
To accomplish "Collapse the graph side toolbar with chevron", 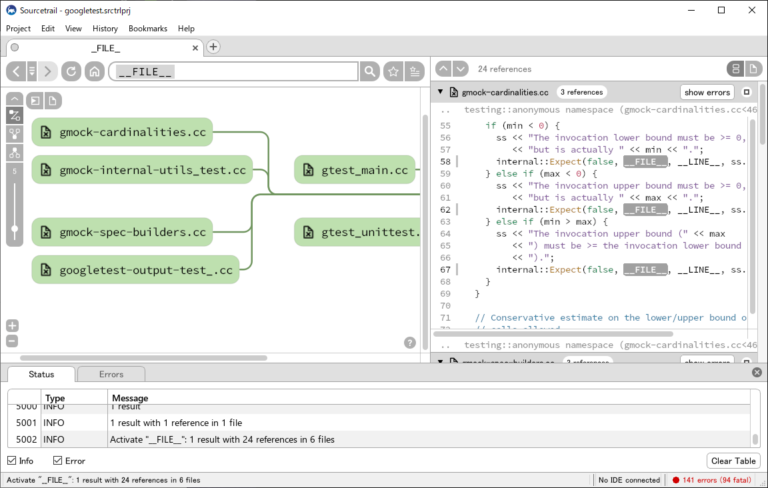I will 14,99.
